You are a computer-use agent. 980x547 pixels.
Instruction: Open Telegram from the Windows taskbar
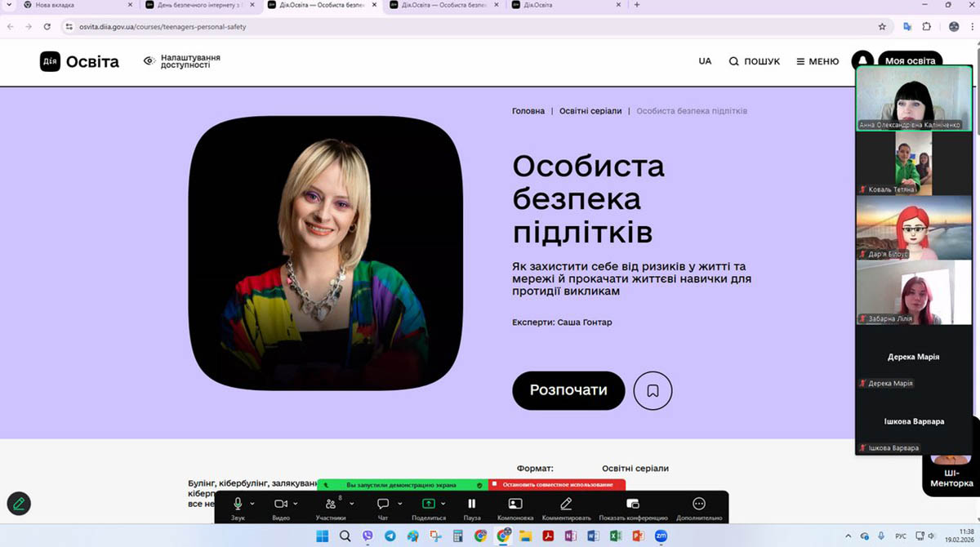(390, 536)
